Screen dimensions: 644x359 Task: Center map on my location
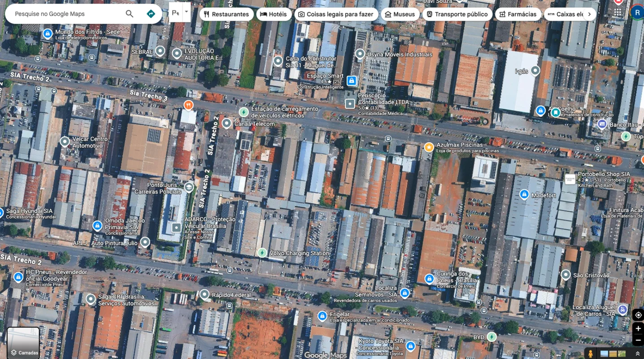click(x=638, y=315)
